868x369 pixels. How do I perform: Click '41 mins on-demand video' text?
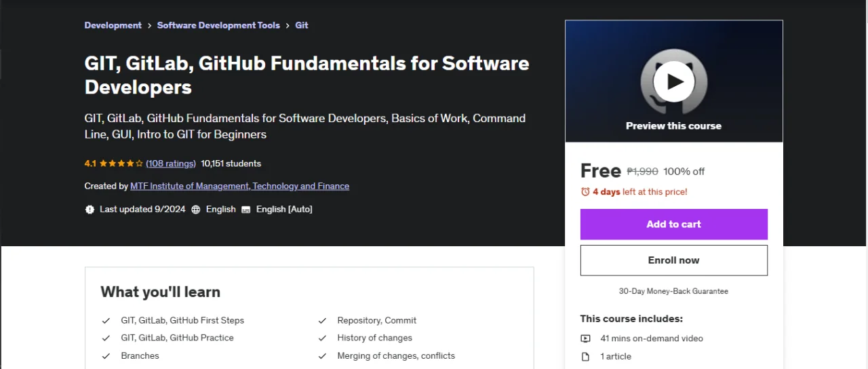652,338
